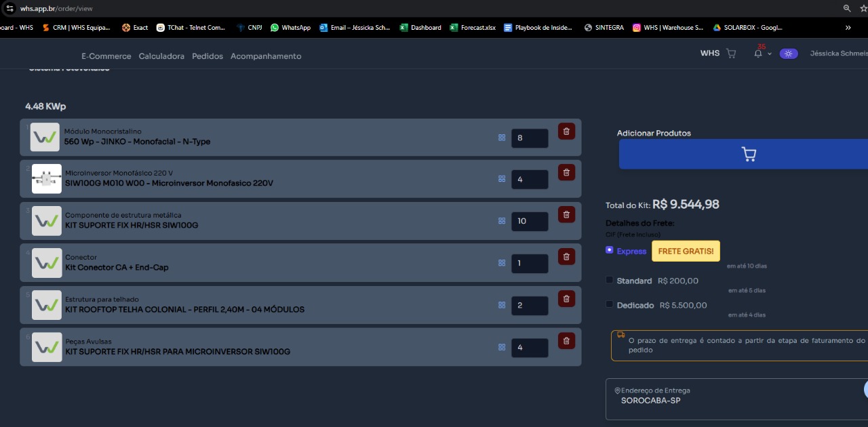
Task: Open the notifications bell icon
Action: coord(758,54)
